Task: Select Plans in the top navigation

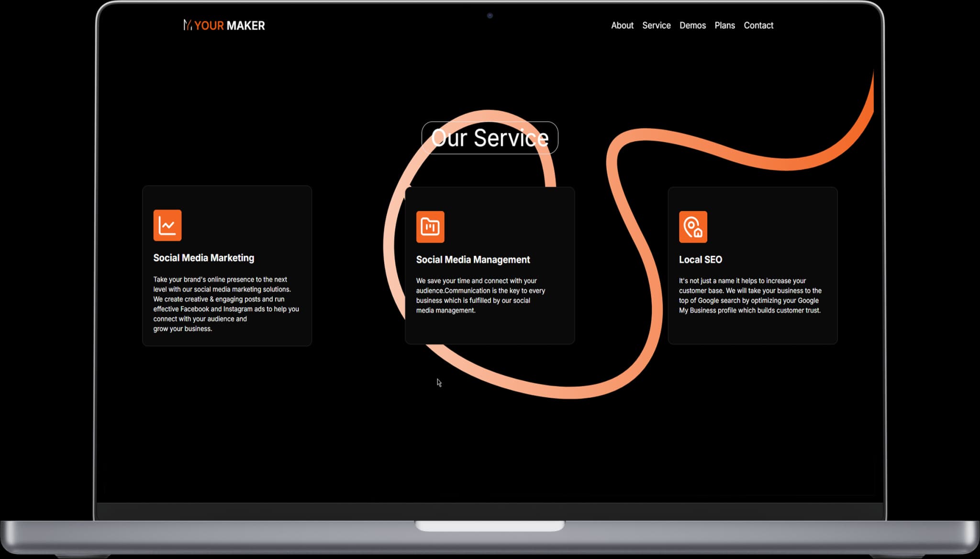Action: tap(724, 25)
